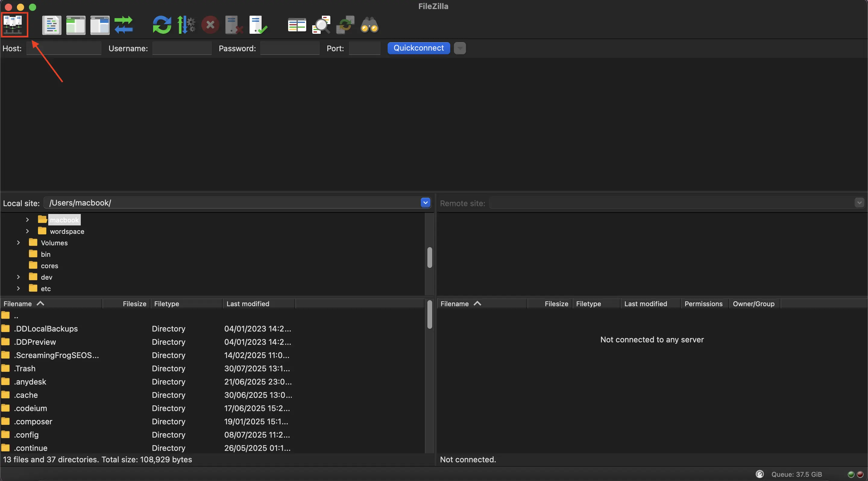The height and width of the screenshot is (481, 868).
Task: Click local file list vertical scrollbar
Action: pos(429,314)
